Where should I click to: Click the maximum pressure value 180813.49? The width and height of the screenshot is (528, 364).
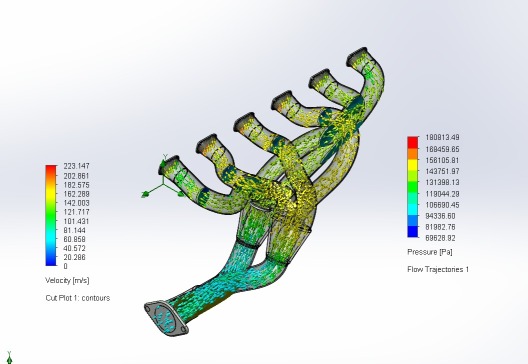(x=442, y=137)
